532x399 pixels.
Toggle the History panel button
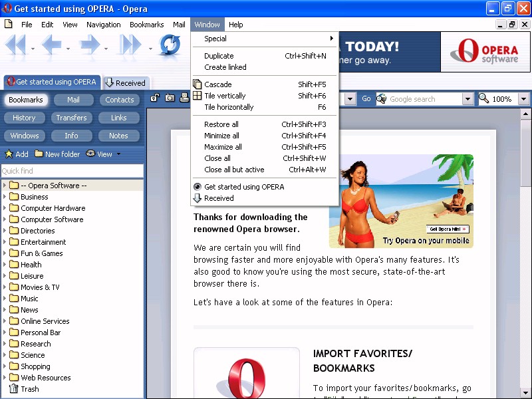[x=24, y=118]
